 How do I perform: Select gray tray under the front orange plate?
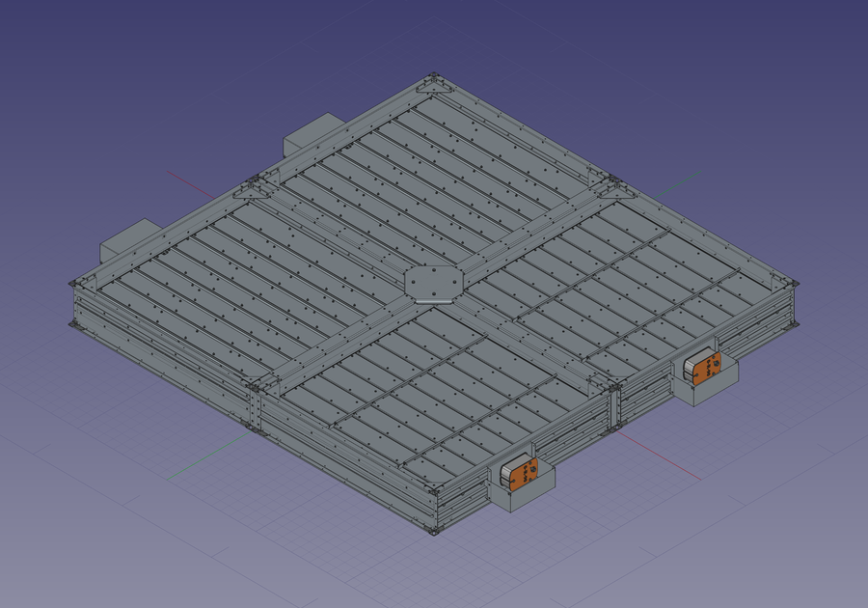[527, 495]
